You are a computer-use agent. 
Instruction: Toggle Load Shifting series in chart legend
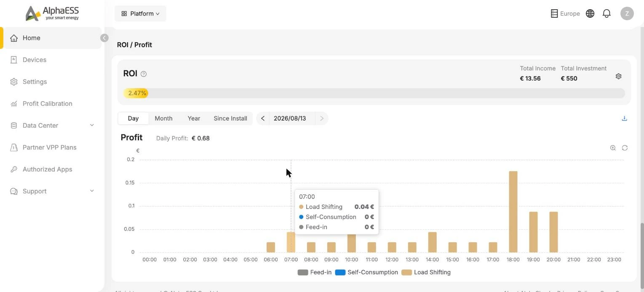[426, 272]
